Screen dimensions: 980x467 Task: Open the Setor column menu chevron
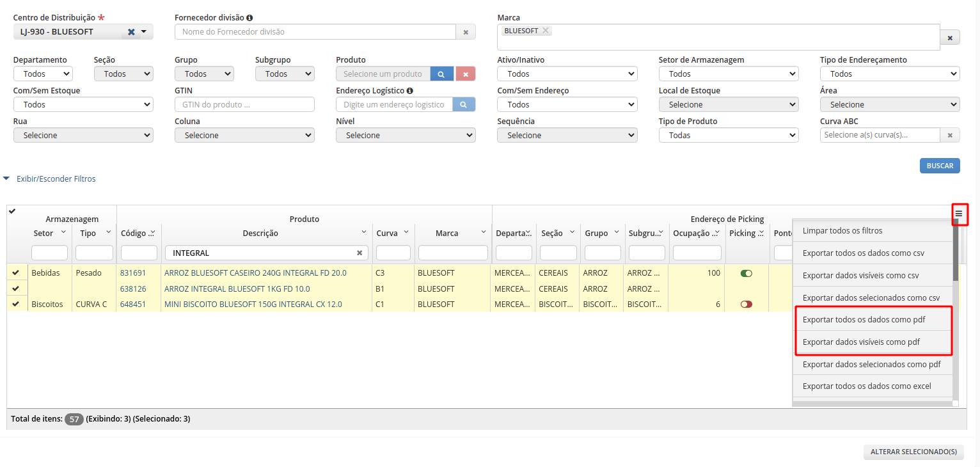coord(63,232)
